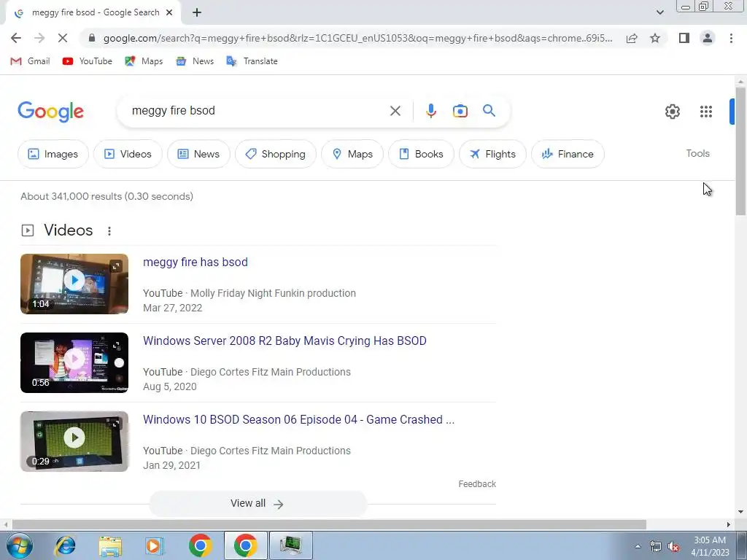
Task: Stop loading the page
Action: [63, 38]
